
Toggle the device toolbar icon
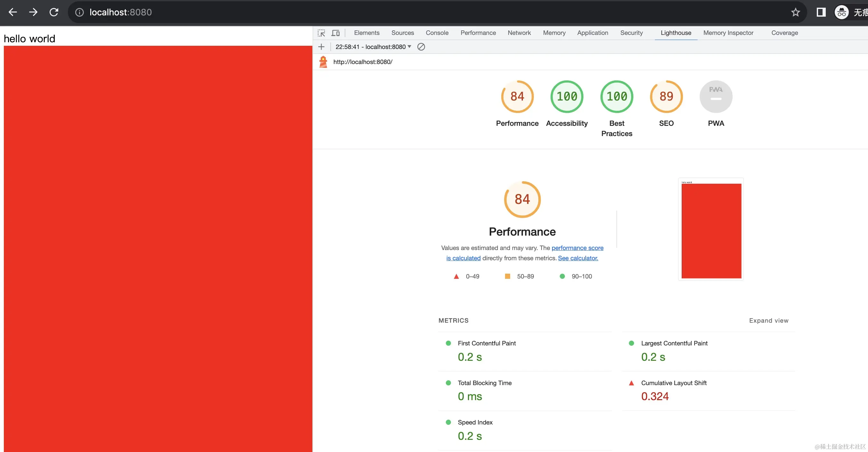pyautogui.click(x=335, y=33)
